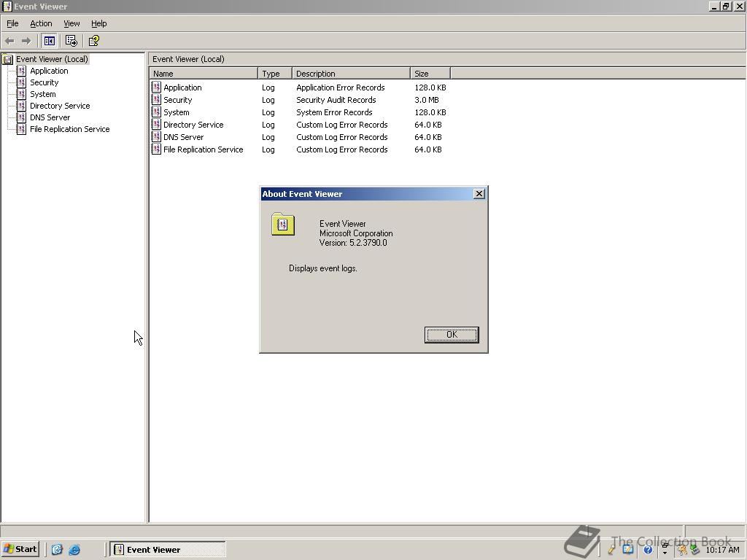Image resolution: width=747 pixels, height=560 pixels.
Task: Select Application in the console tree
Action: click(49, 71)
